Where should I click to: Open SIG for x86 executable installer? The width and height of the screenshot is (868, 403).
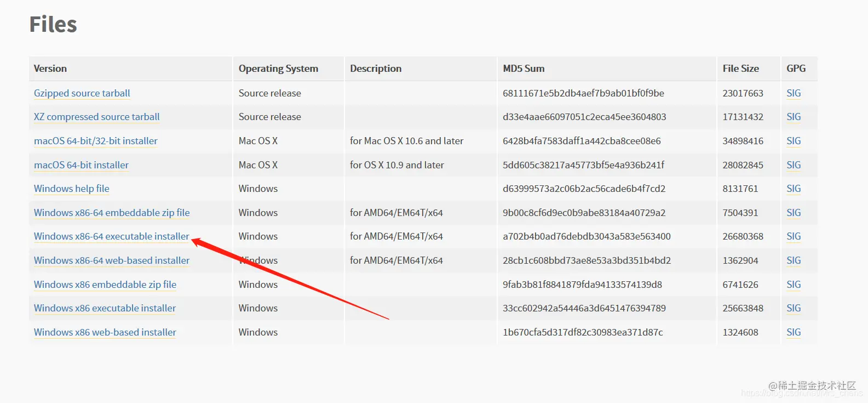(x=794, y=308)
